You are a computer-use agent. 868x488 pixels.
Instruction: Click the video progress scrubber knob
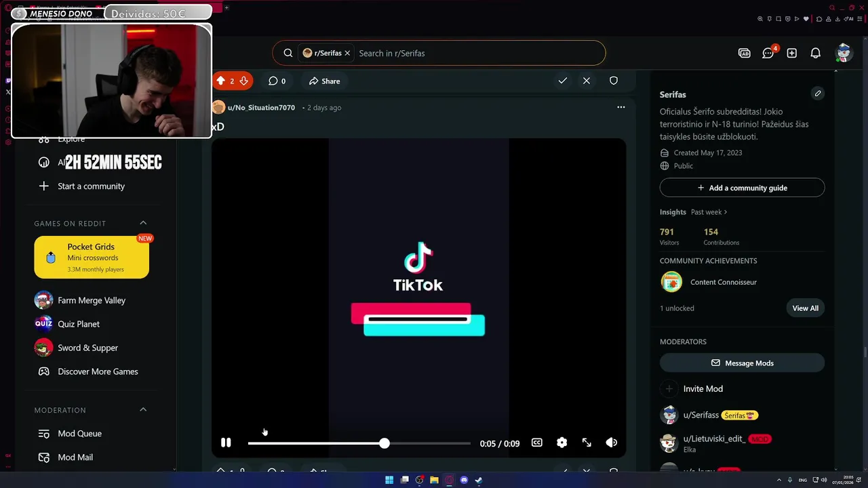384,443
